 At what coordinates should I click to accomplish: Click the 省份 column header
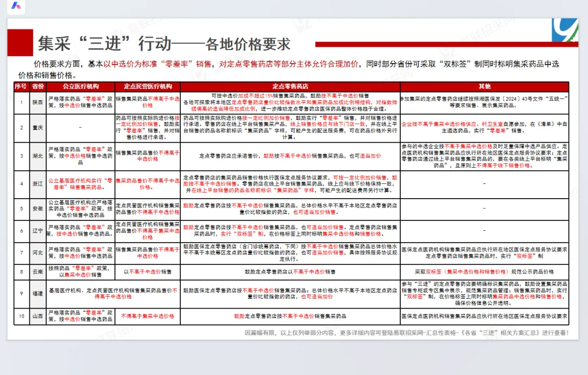38,87
